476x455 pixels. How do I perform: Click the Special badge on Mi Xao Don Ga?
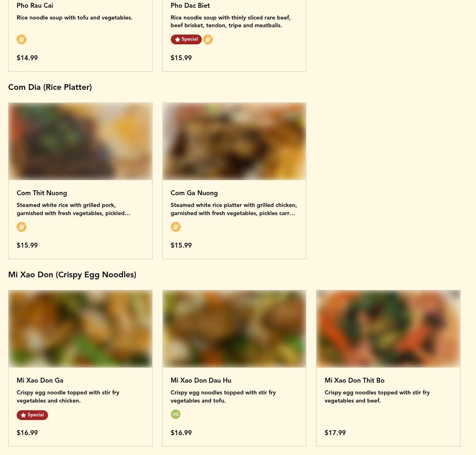[32, 415]
